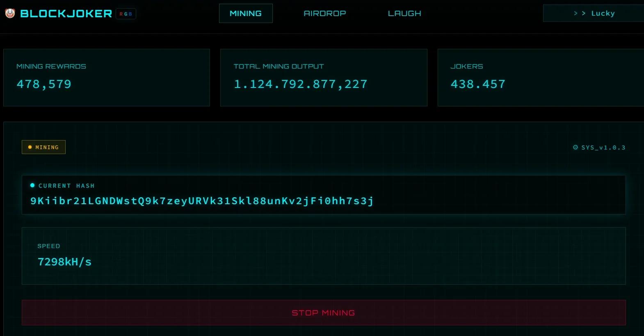Click the clown face logo icon
The image size is (644, 336).
(10, 14)
